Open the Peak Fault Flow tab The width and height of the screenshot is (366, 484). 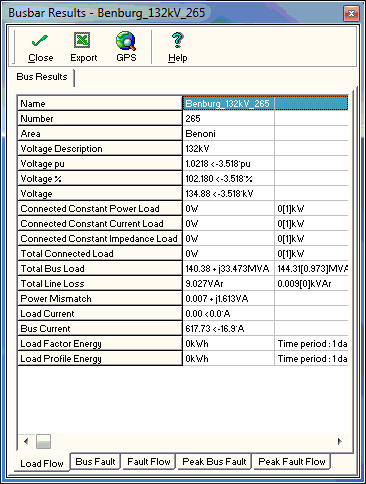click(292, 462)
